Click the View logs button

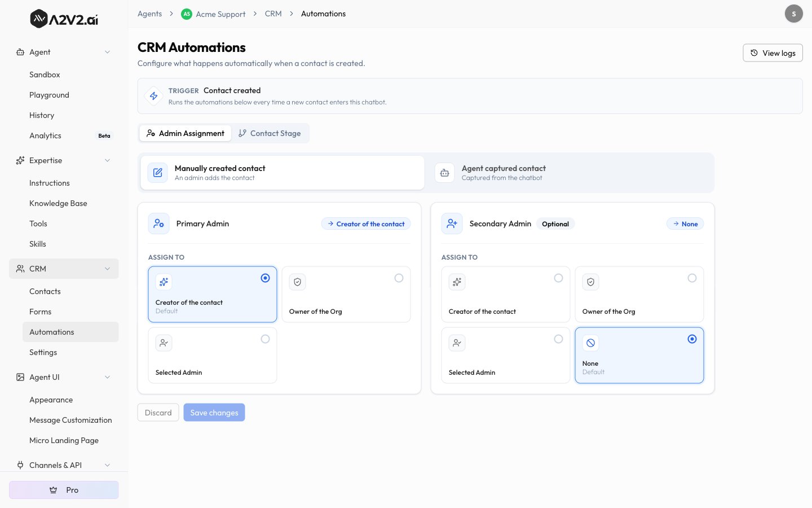(773, 52)
